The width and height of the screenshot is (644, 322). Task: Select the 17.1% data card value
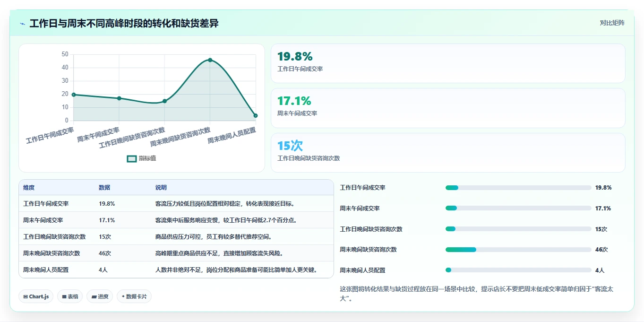pos(294,101)
